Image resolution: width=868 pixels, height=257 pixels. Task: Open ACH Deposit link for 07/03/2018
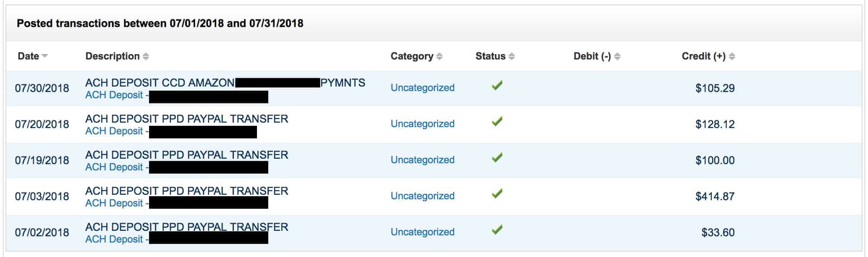pos(114,203)
